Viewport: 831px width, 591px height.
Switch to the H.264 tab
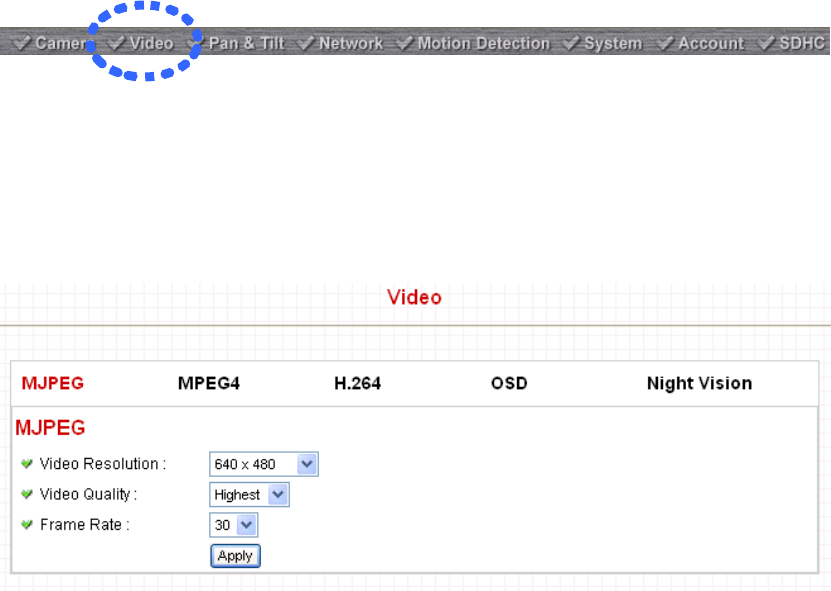click(357, 383)
